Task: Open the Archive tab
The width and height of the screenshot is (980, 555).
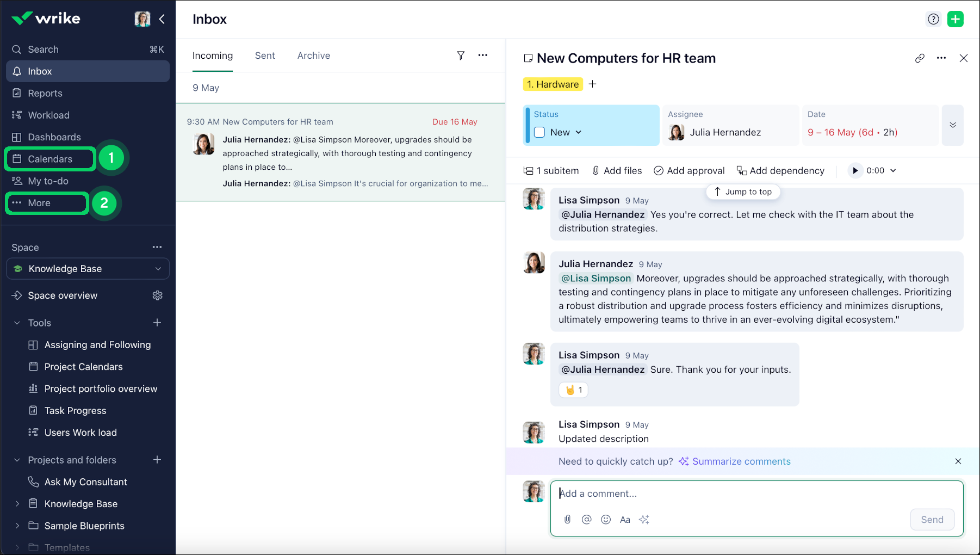Action: coord(313,55)
